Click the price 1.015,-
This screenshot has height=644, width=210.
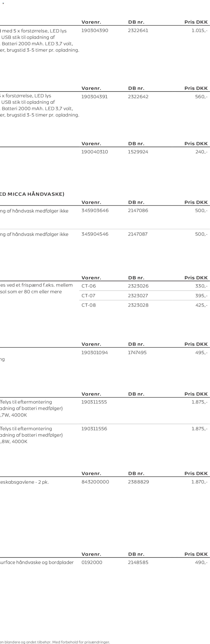[x=199, y=30]
